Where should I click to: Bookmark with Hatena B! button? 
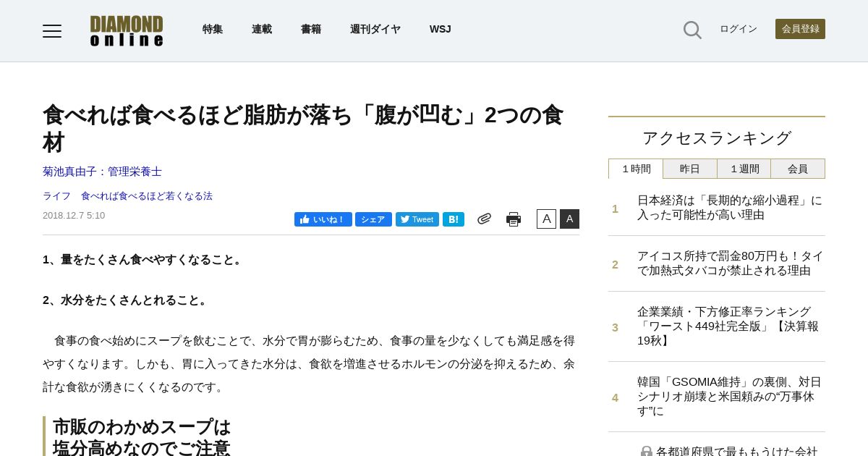pos(454,219)
